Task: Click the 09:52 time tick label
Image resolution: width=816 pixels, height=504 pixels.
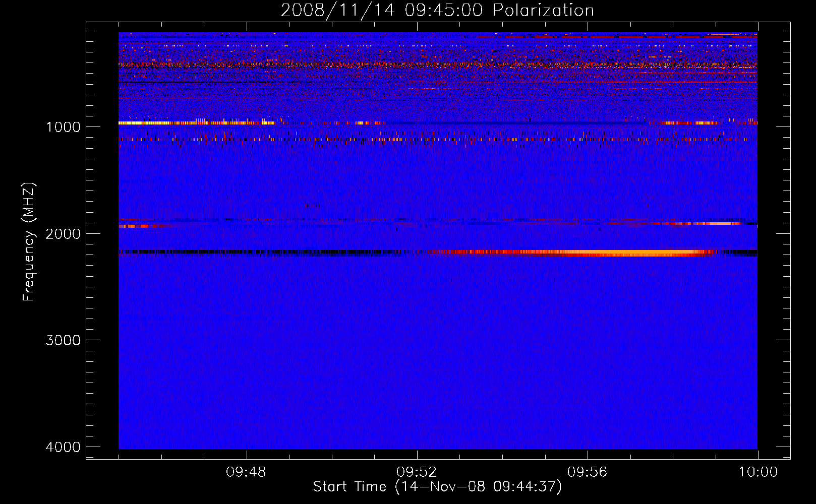Action: [417, 472]
